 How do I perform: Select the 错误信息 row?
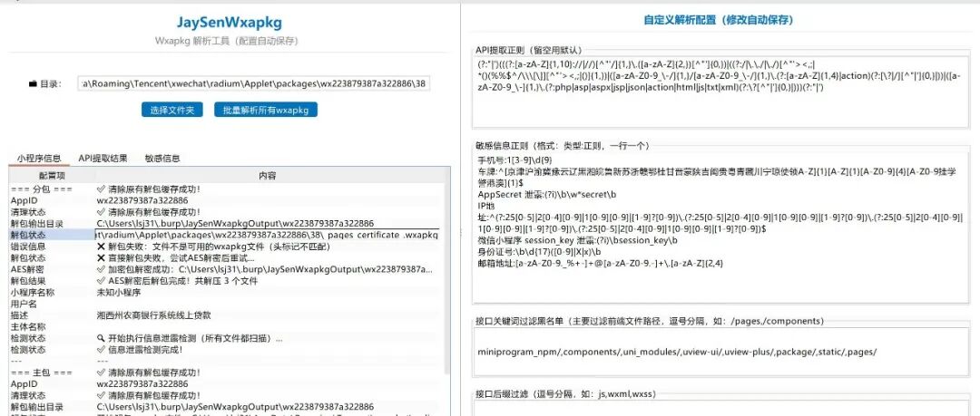(225, 247)
